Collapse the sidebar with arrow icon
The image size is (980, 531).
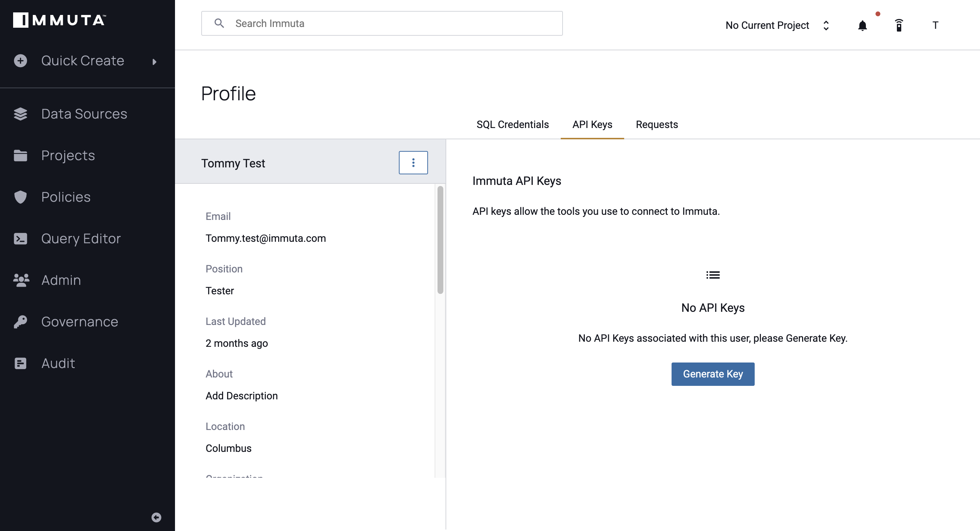pos(156,517)
